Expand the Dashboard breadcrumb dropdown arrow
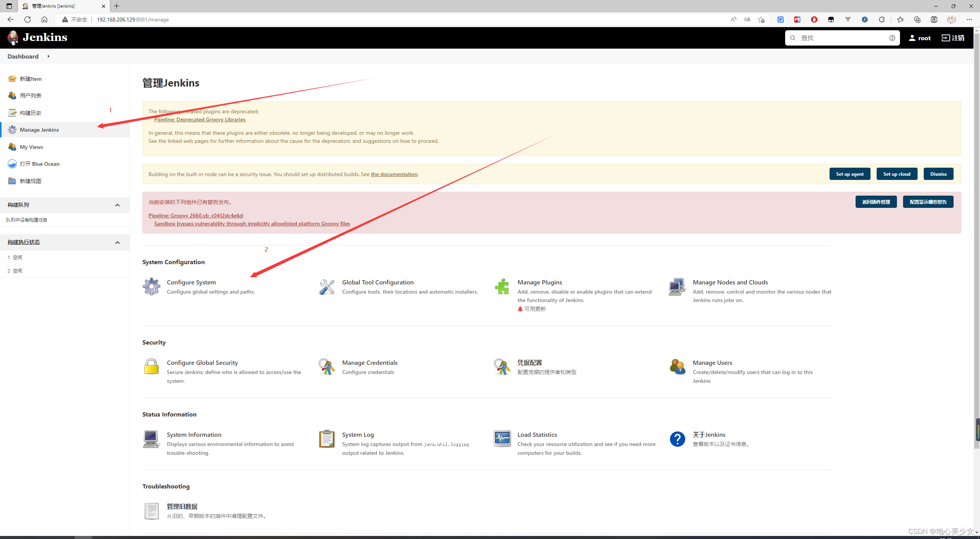Image resolution: width=980 pixels, height=539 pixels. 49,56
